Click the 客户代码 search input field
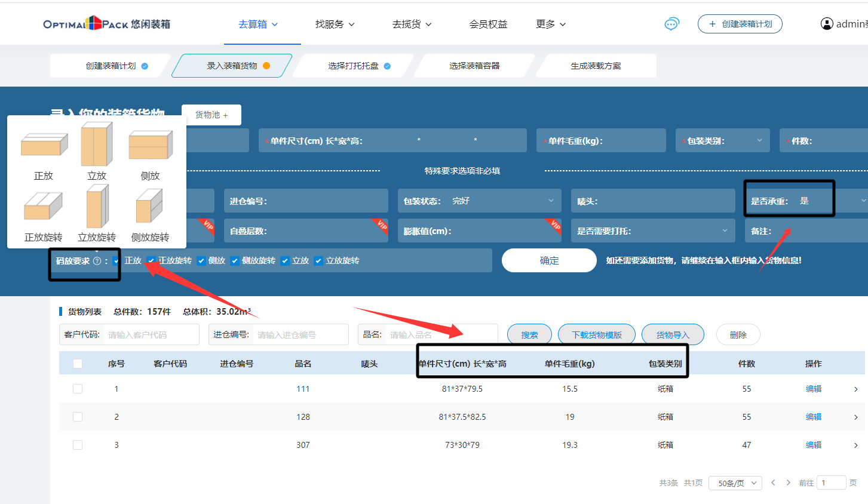The height and width of the screenshot is (504, 868). [151, 335]
